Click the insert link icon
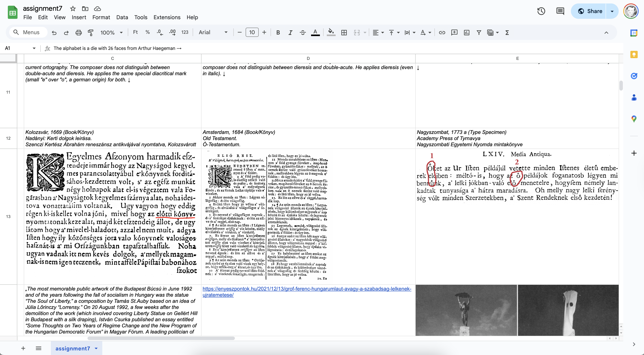This screenshot has height=355, width=644. pos(442,32)
